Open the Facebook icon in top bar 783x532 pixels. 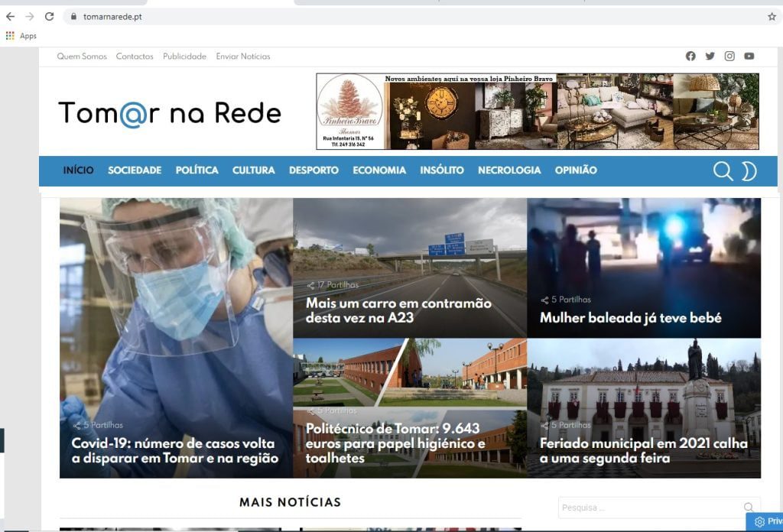click(x=690, y=56)
